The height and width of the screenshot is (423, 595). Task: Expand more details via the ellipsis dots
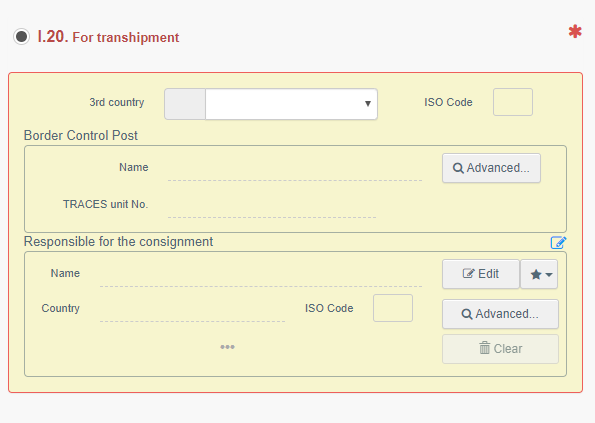pyautogui.click(x=227, y=347)
